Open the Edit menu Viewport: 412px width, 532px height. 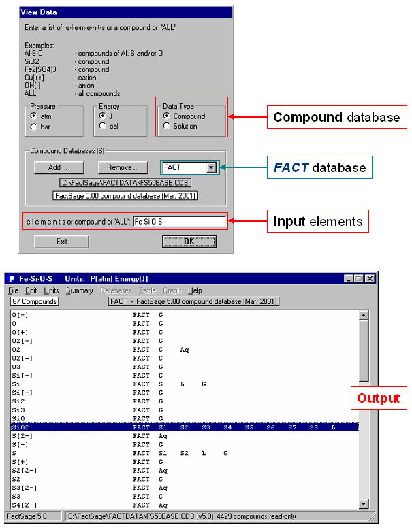pyautogui.click(x=31, y=290)
